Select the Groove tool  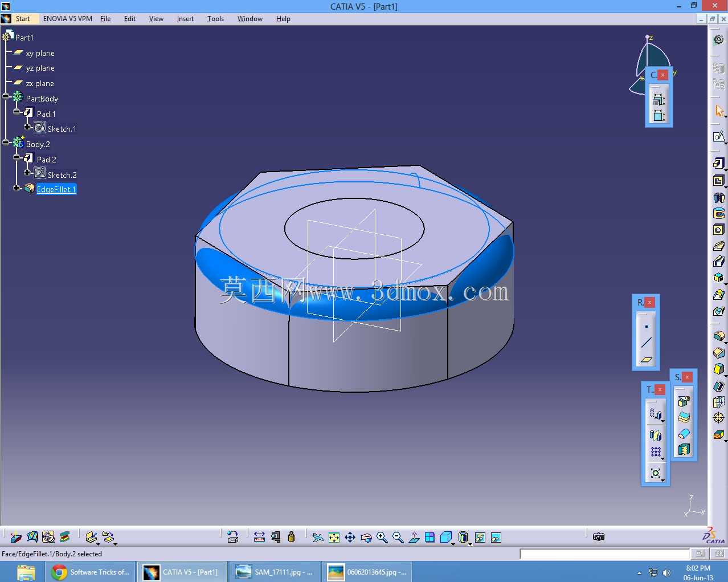pyautogui.click(x=719, y=214)
